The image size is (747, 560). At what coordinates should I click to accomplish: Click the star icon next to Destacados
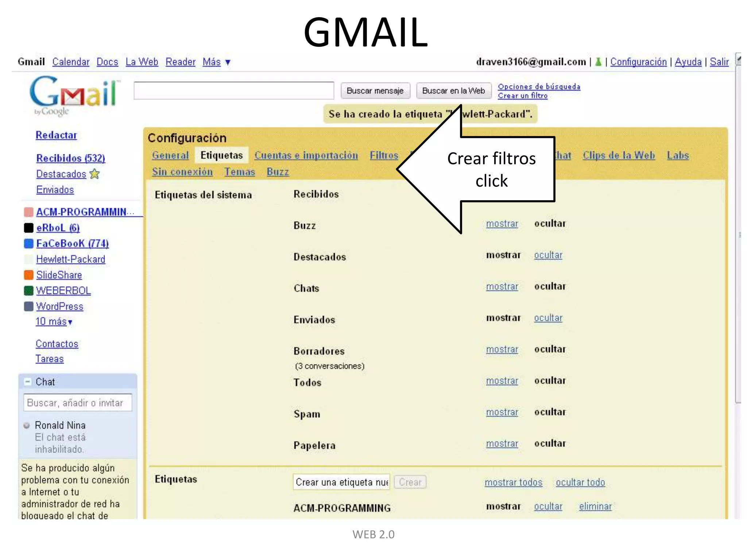coord(95,174)
